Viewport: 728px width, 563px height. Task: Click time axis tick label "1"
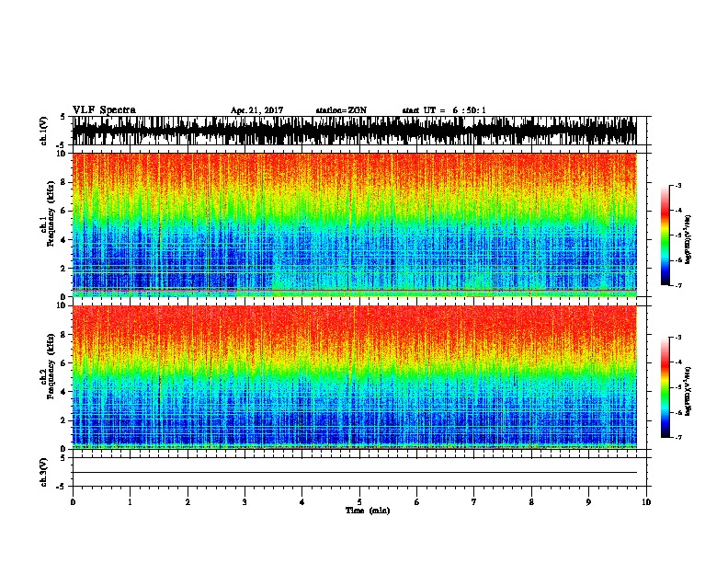(130, 502)
